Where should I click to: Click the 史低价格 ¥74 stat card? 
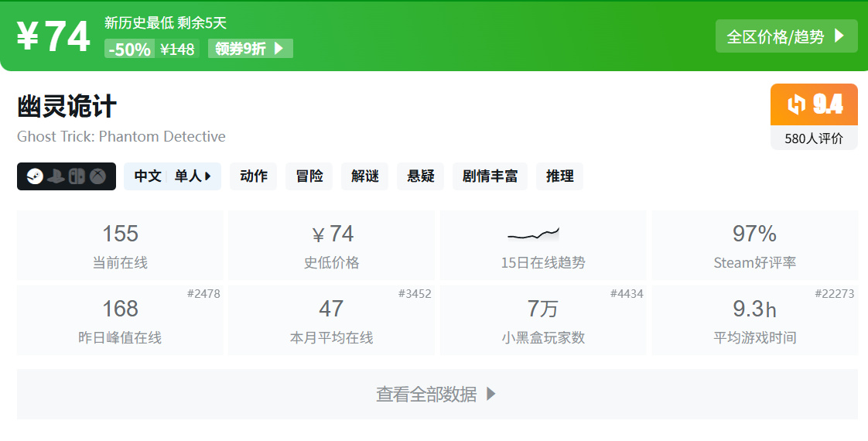click(332, 245)
